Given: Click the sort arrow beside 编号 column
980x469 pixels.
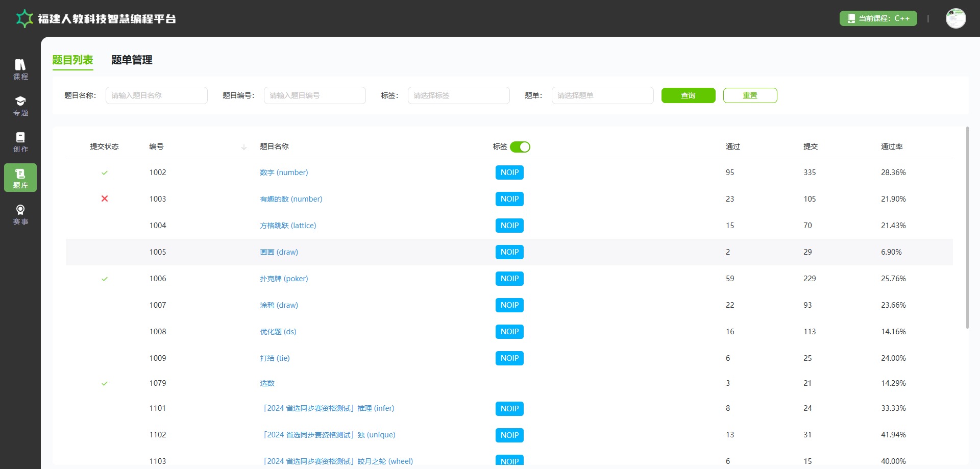Looking at the screenshot, I should point(243,147).
